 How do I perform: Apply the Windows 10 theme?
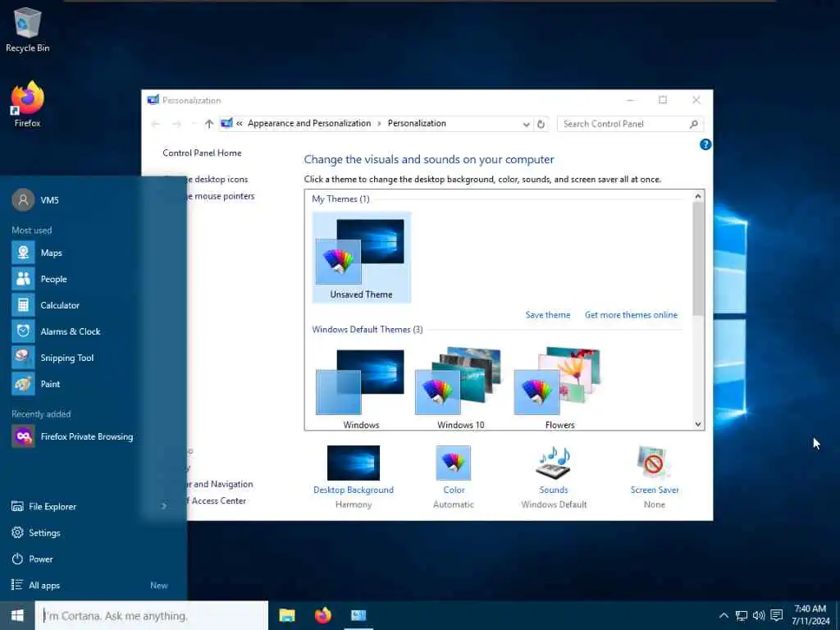tap(460, 388)
